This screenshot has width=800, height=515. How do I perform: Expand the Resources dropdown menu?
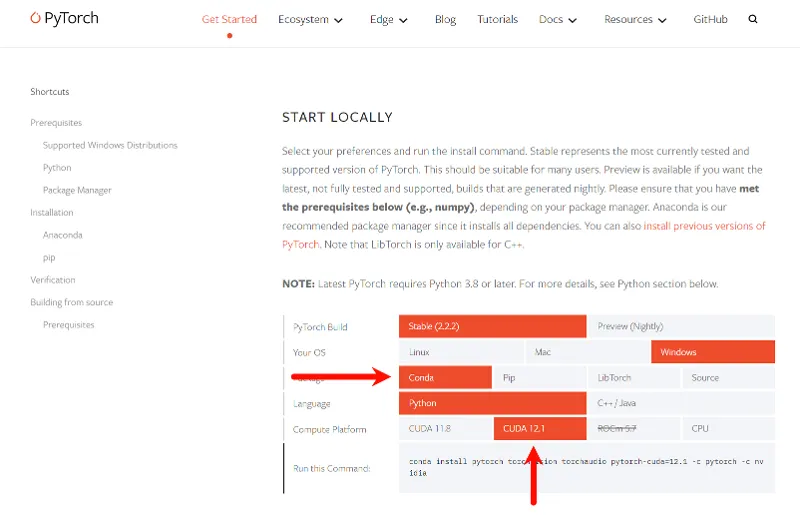636,19
